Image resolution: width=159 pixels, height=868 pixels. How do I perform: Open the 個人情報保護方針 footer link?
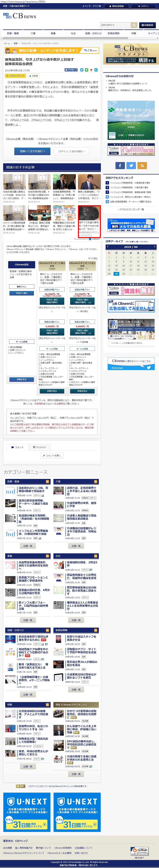[24, 848]
